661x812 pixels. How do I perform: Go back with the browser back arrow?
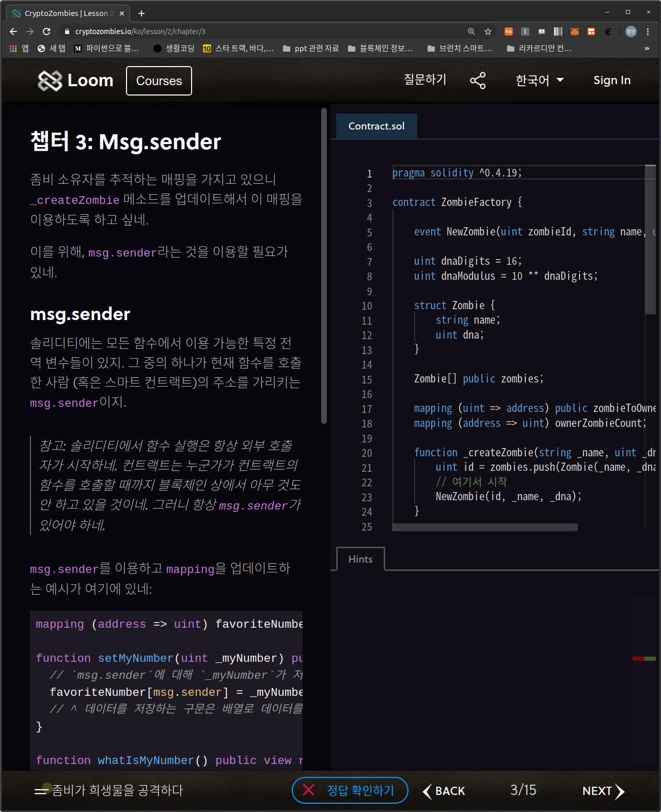13,31
